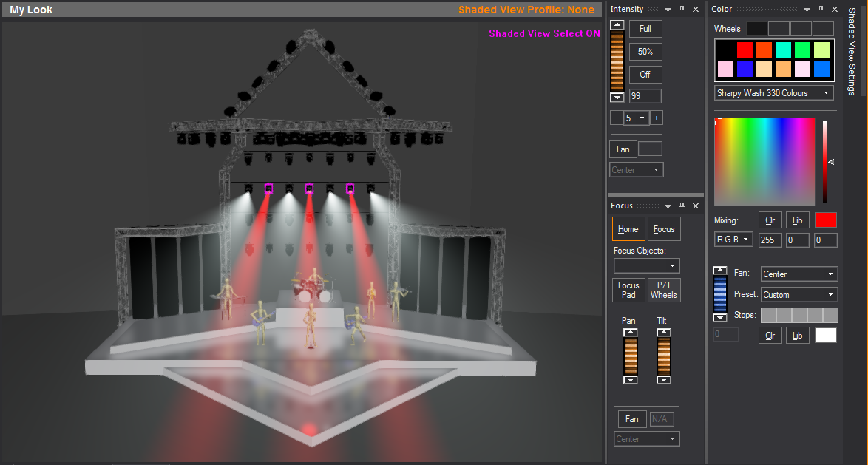Toggle the Fan button in Intensity panel
868x465 pixels.
click(x=623, y=149)
